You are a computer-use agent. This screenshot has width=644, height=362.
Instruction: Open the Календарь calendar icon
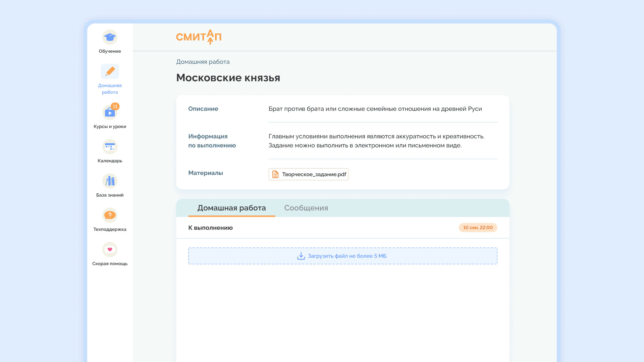(x=110, y=147)
